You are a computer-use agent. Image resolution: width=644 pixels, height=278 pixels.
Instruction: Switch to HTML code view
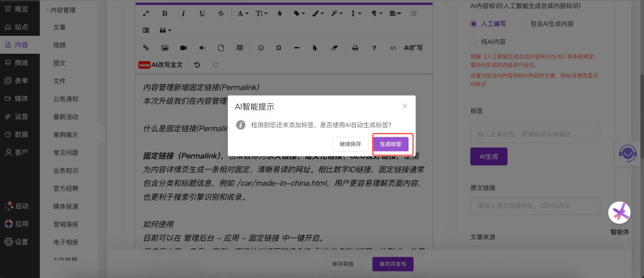coord(393,48)
